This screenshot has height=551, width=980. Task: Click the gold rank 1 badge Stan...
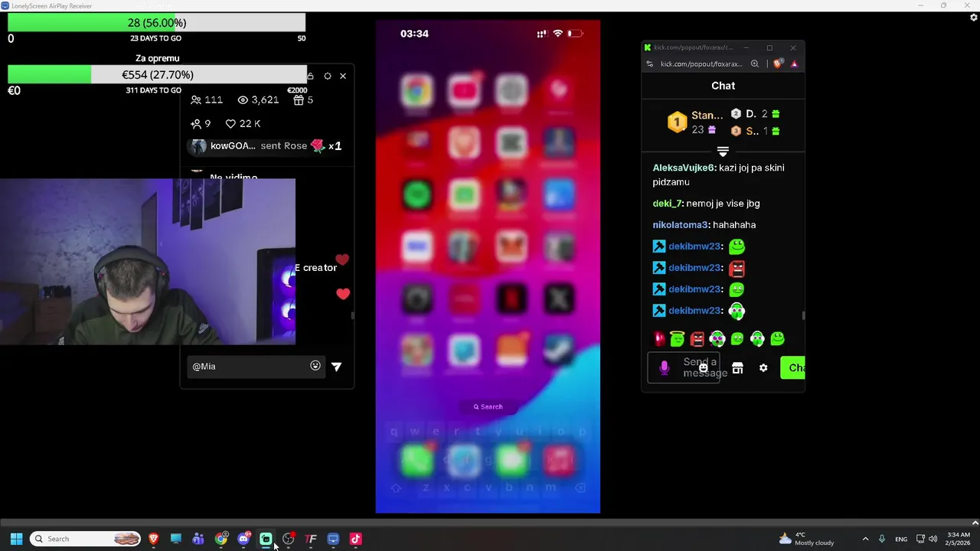[677, 122]
